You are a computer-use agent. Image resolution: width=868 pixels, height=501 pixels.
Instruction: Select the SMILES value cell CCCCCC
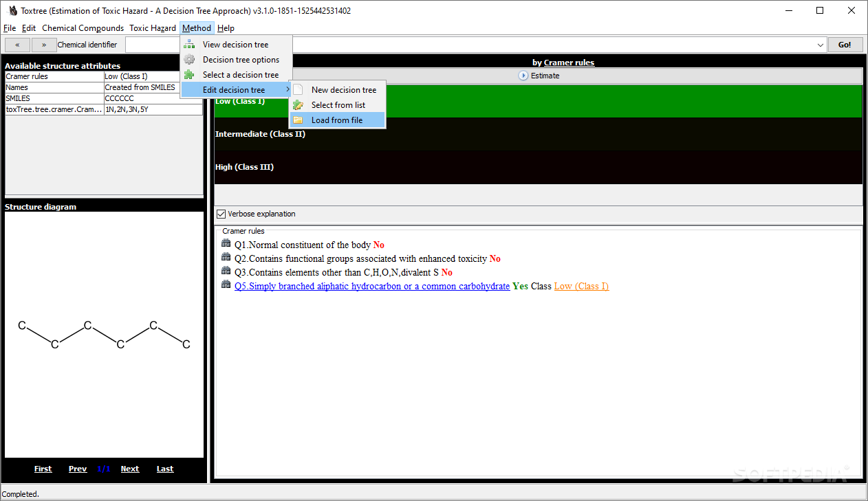[x=153, y=98]
